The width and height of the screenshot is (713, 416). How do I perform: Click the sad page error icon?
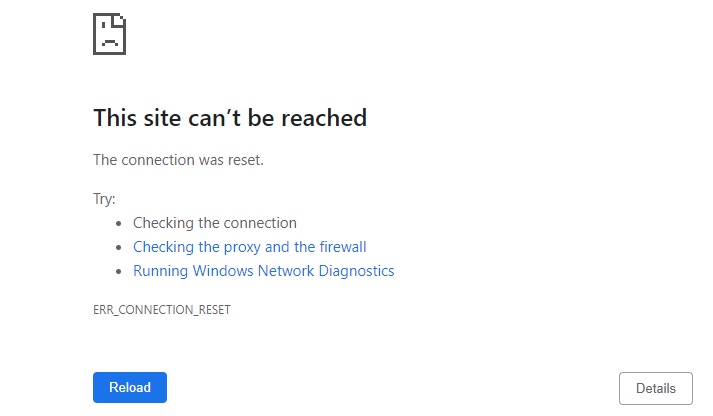(109, 34)
